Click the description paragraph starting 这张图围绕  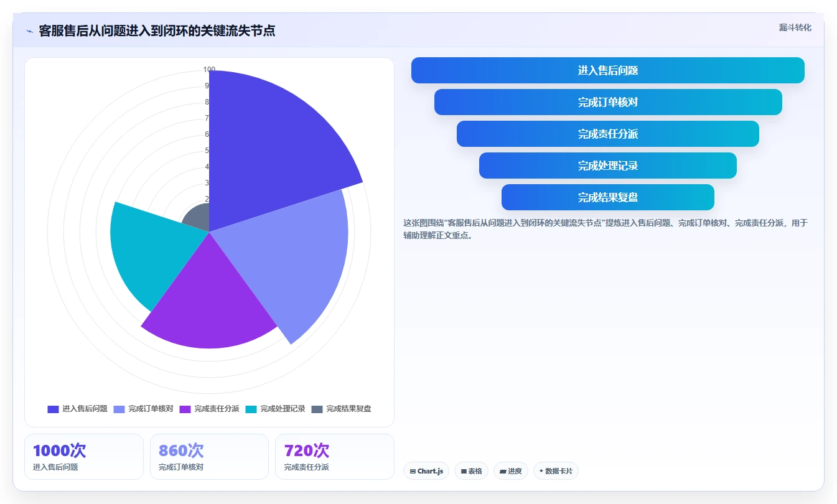(x=605, y=229)
